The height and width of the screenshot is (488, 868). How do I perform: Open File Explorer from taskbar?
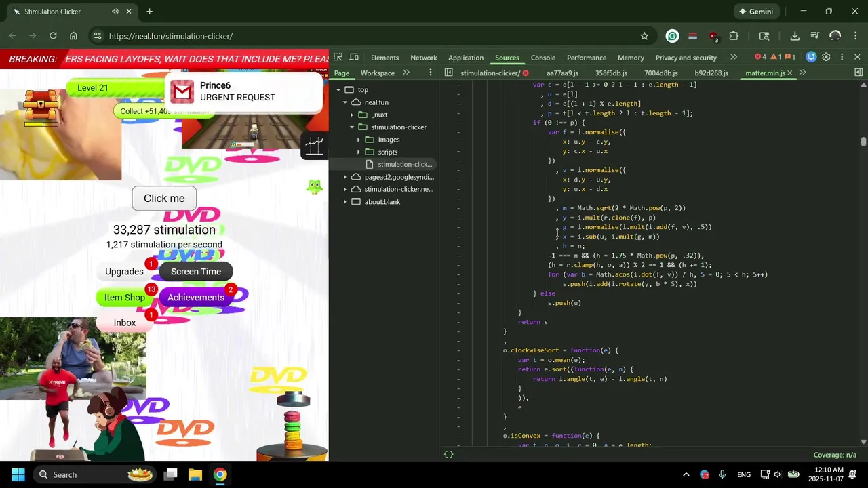point(195,474)
